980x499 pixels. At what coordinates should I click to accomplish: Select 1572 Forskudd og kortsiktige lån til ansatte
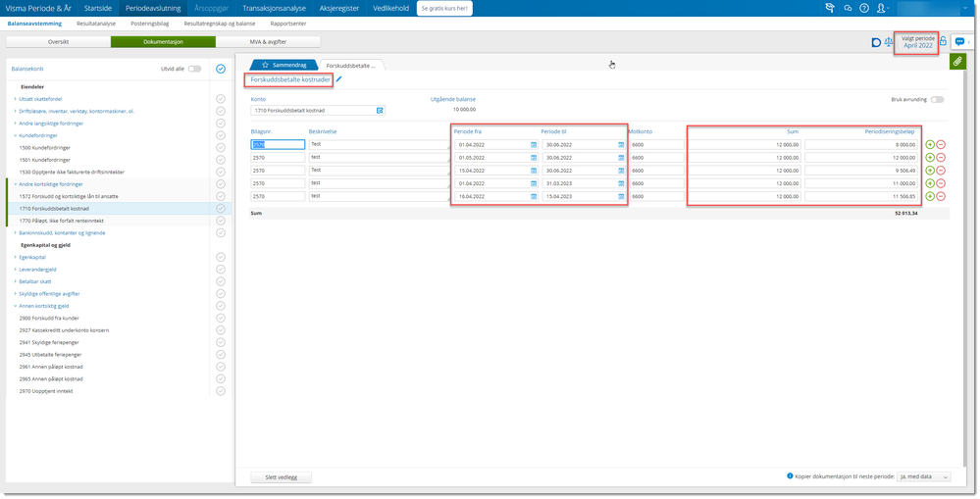tap(69, 197)
